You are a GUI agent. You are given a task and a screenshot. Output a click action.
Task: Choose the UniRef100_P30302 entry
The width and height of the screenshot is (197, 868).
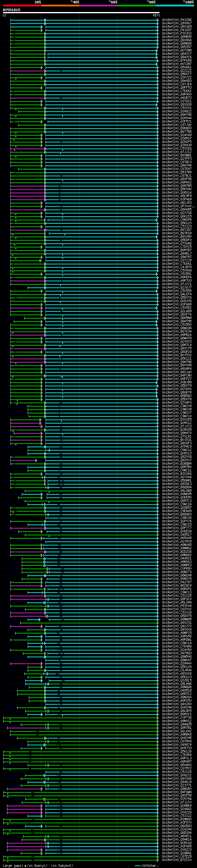coord(176,33)
